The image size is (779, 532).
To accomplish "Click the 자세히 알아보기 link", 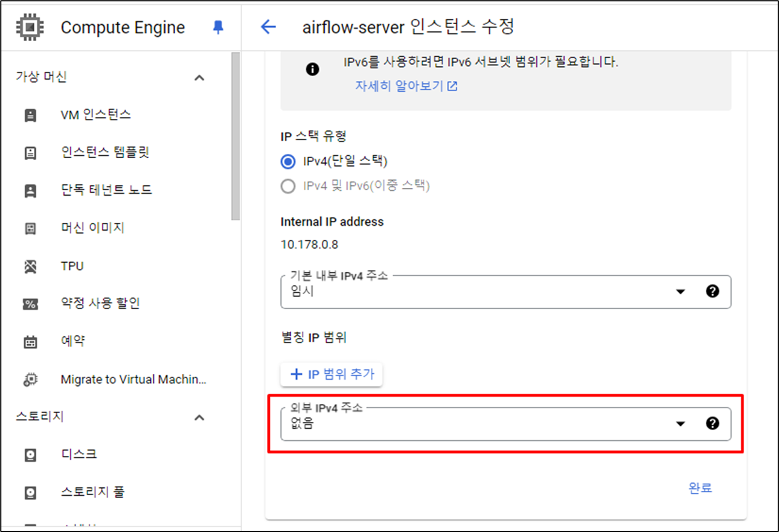I will click(x=406, y=86).
